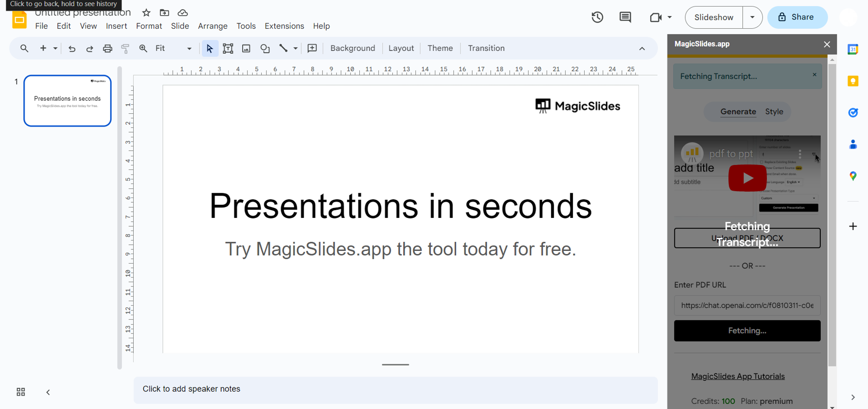Viewport: 868px width, 409px height.
Task: Insert an image with toolbar icon
Action: pyautogui.click(x=246, y=48)
